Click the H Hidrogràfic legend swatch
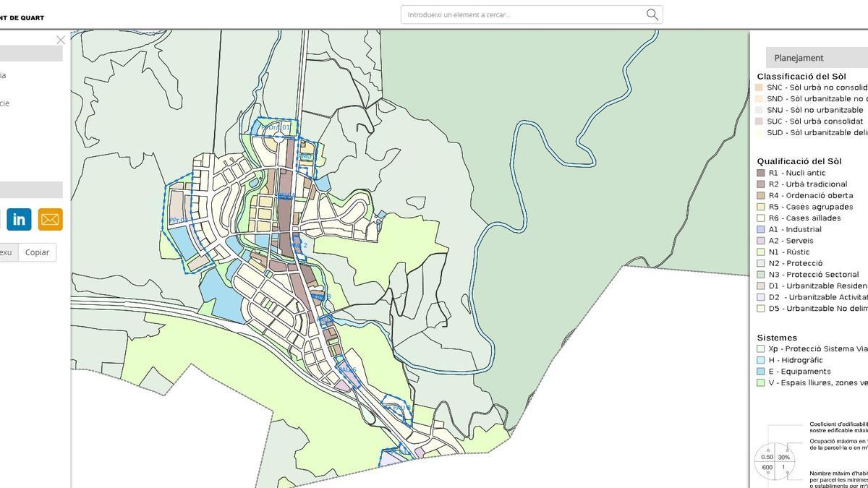This screenshot has width=868, height=488. click(760, 360)
